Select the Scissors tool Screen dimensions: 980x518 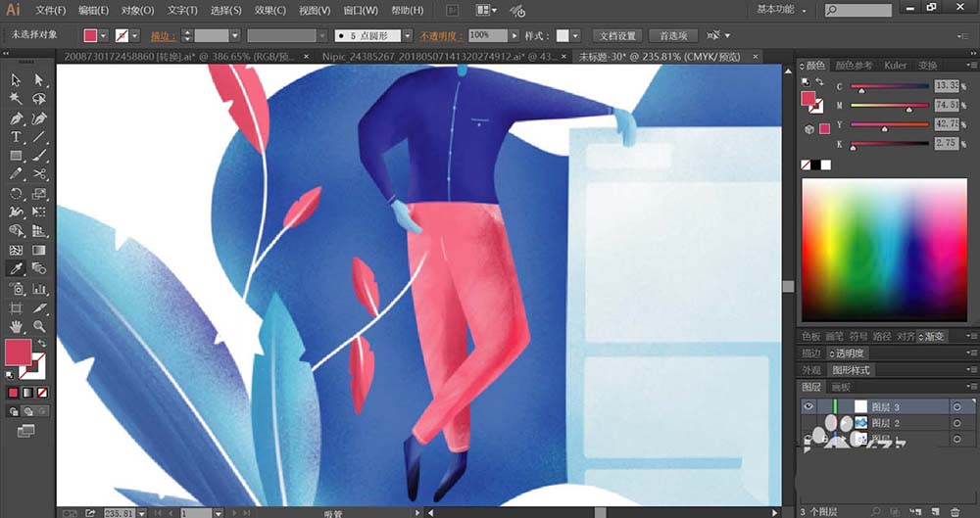[39, 174]
